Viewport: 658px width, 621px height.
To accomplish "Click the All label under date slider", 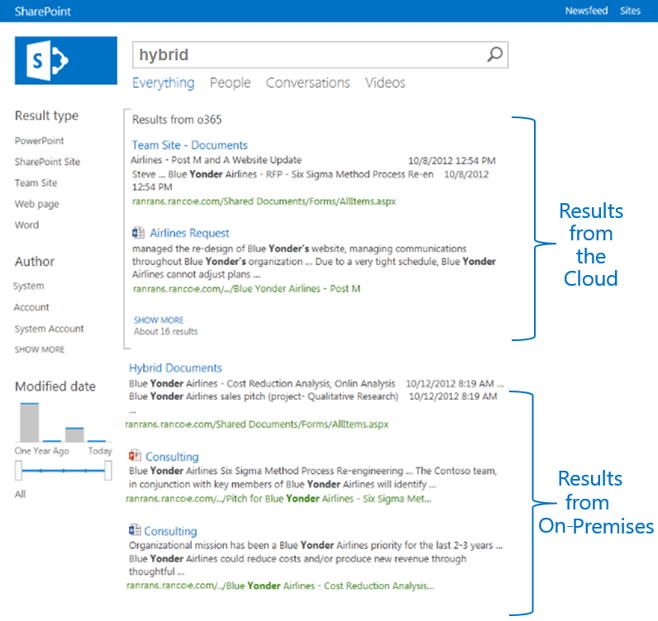I will [x=20, y=494].
